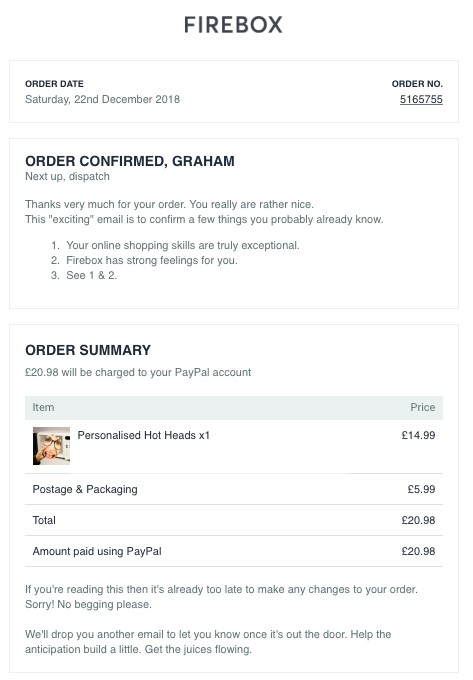Click the £14.99 item price
473x680 pixels.
(x=418, y=435)
